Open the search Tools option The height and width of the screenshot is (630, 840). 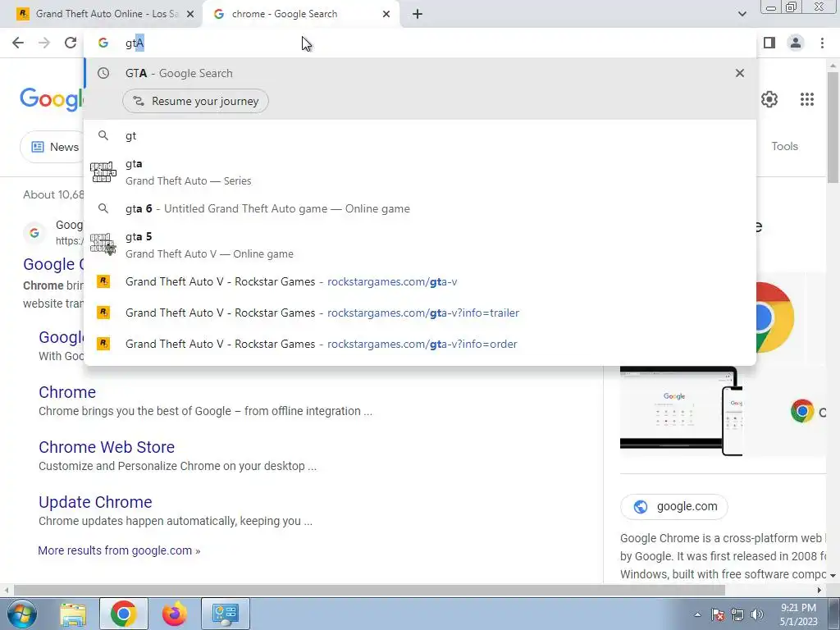(784, 146)
